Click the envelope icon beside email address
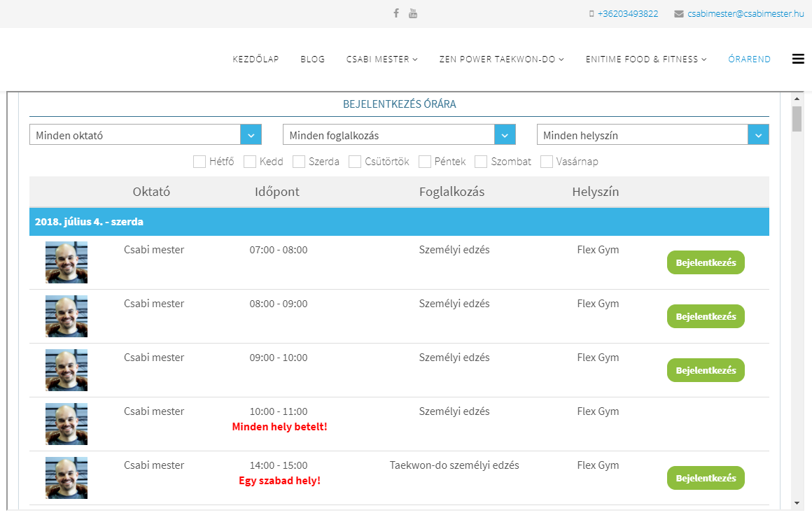Viewport: 812px width, 515px height. pyautogui.click(x=678, y=14)
